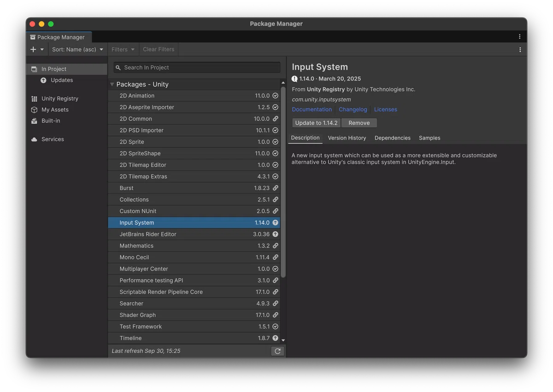
Task: Click the My Assets box icon
Action: coord(34,110)
